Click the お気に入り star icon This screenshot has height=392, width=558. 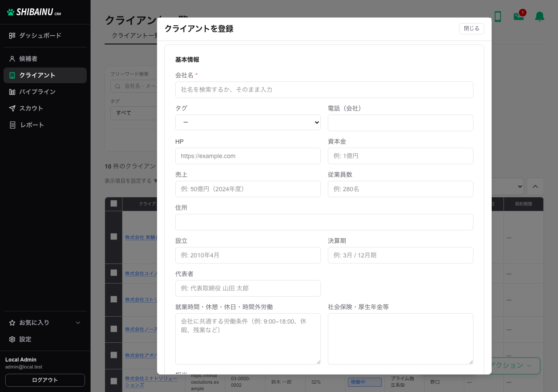(x=12, y=323)
